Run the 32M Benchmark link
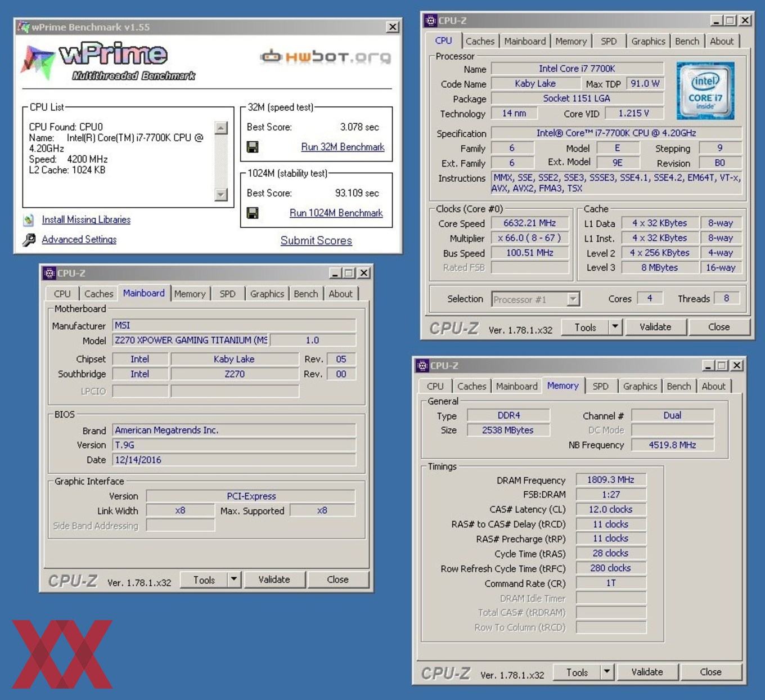 click(x=343, y=147)
